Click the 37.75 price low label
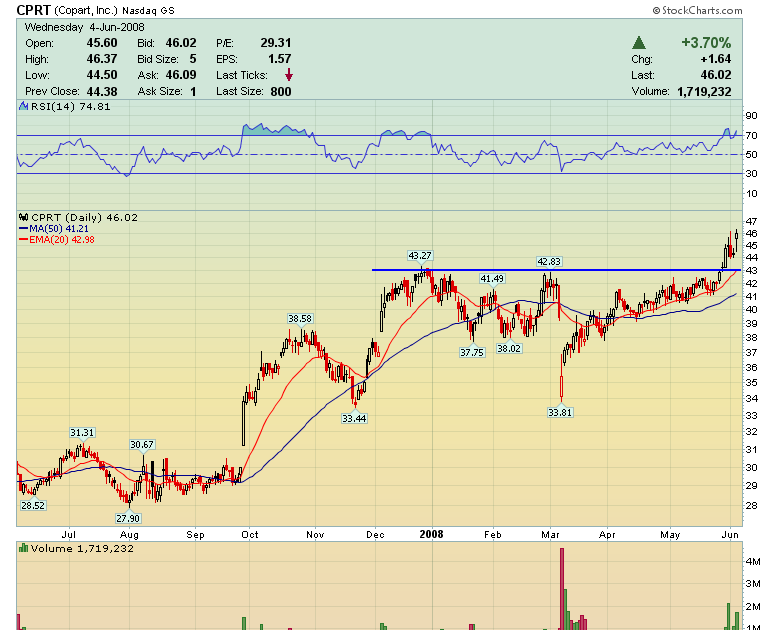The height and width of the screenshot is (630, 780). coord(472,352)
